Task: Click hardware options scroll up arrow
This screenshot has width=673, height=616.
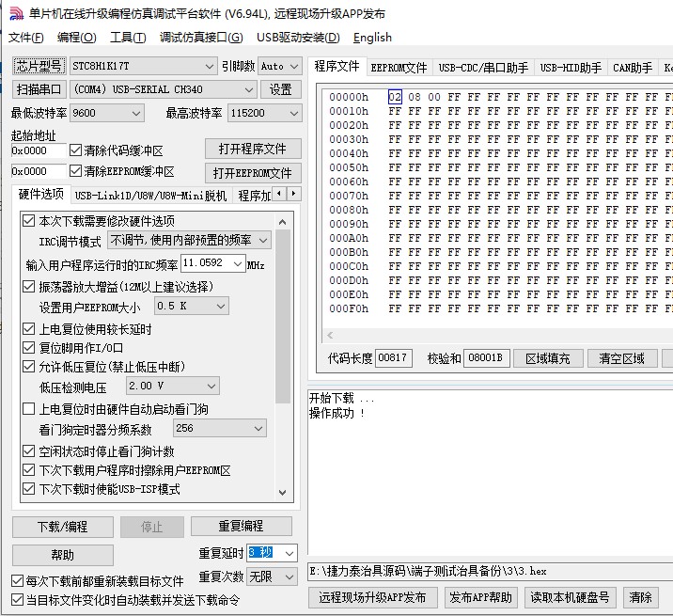Action: (x=282, y=222)
